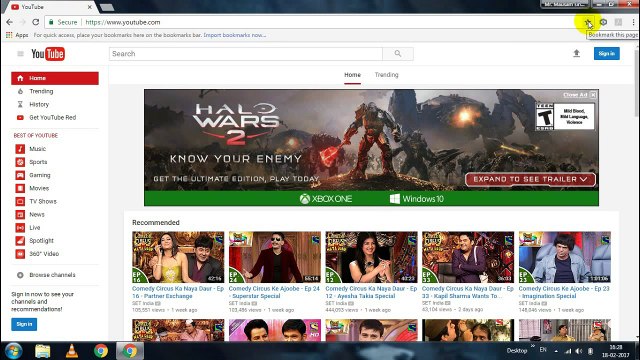Click the address bar URL

tap(123, 22)
